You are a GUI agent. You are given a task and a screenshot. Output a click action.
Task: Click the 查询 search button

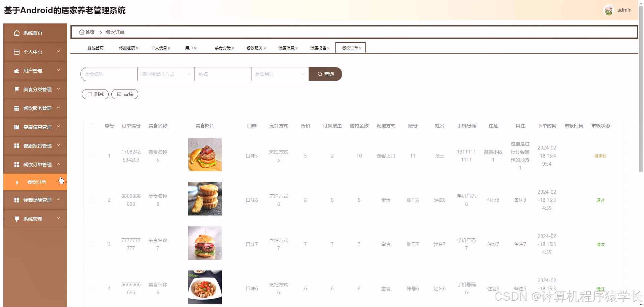click(325, 74)
